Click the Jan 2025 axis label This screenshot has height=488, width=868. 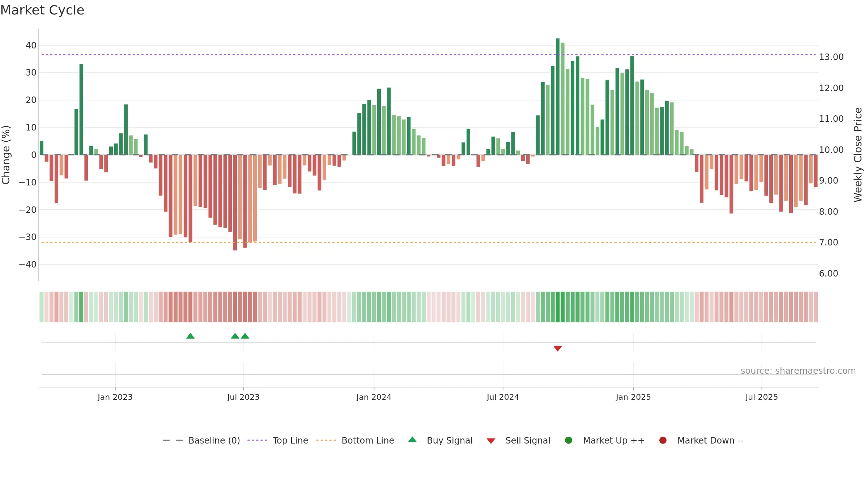(x=633, y=397)
